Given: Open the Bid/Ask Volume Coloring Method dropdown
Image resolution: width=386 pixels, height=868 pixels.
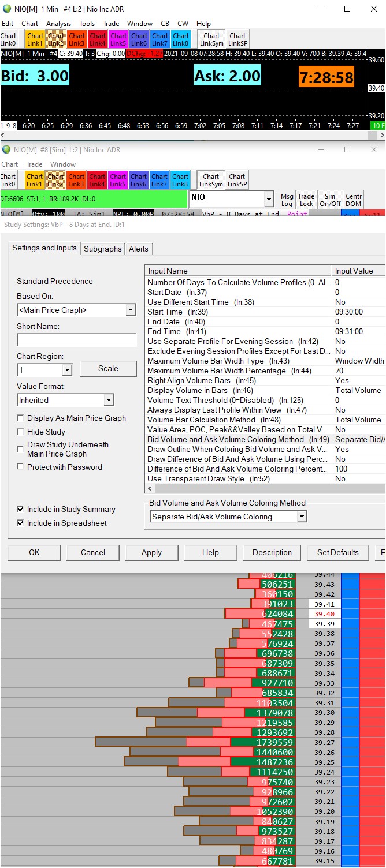Looking at the screenshot, I should coord(302,517).
